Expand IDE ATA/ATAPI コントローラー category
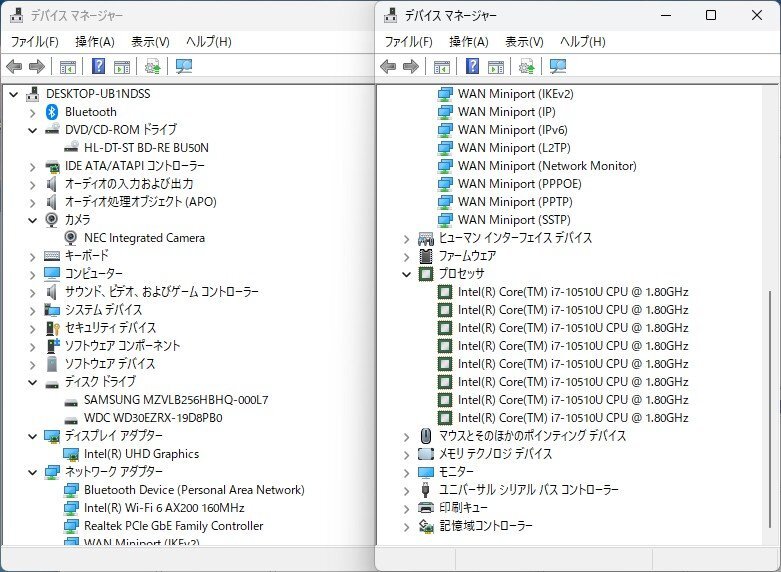The height and width of the screenshot is (572, 781). (x=32, y=166)
